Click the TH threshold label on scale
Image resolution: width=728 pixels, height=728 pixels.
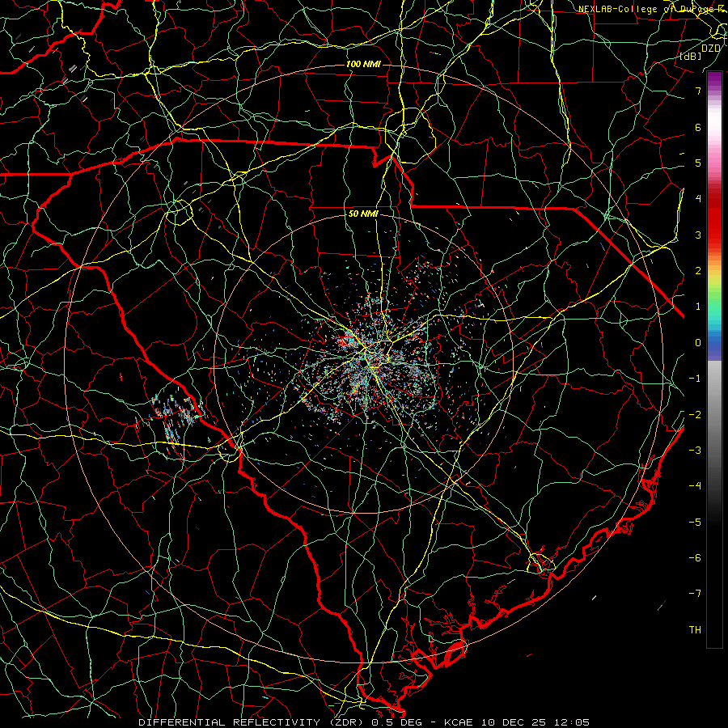click(x=695, y=629)
